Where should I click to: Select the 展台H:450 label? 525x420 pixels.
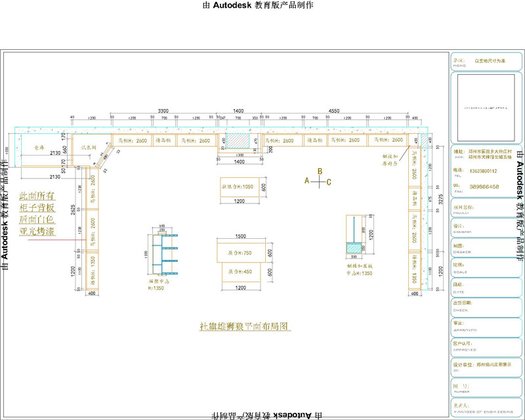pos(240,272)
